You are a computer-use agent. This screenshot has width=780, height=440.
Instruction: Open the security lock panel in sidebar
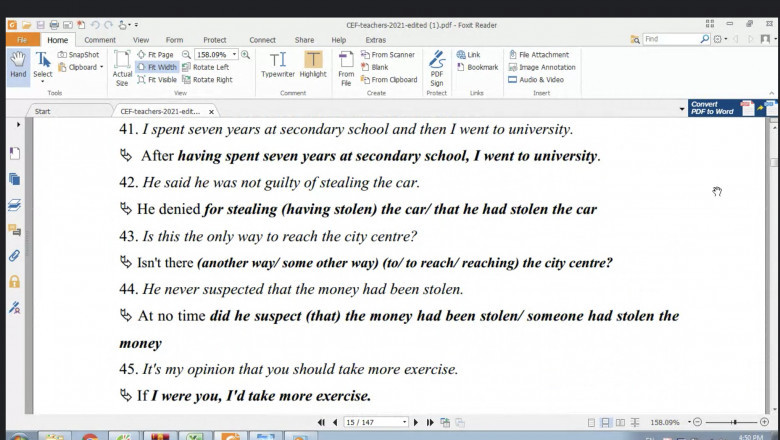[x=14, y=282]
